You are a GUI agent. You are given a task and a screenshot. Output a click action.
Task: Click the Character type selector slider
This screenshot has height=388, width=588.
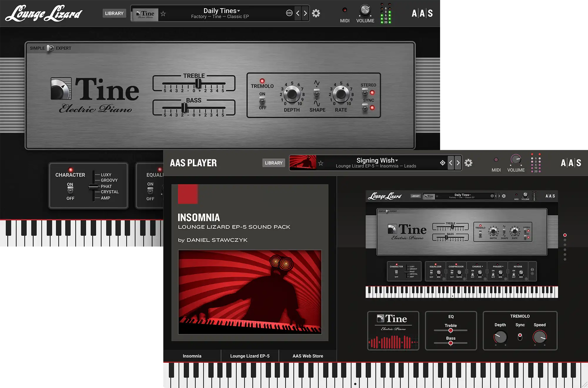tap(93, 186)
